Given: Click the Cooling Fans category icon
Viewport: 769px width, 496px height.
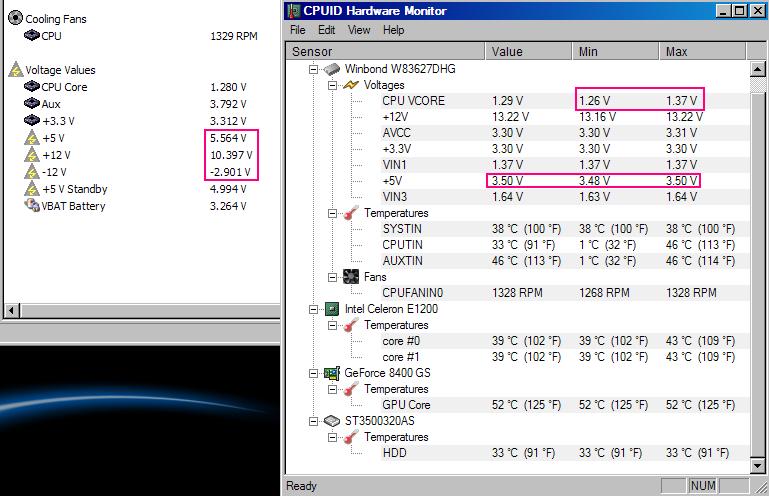Looking at the screenshot, I should [16, 18].
